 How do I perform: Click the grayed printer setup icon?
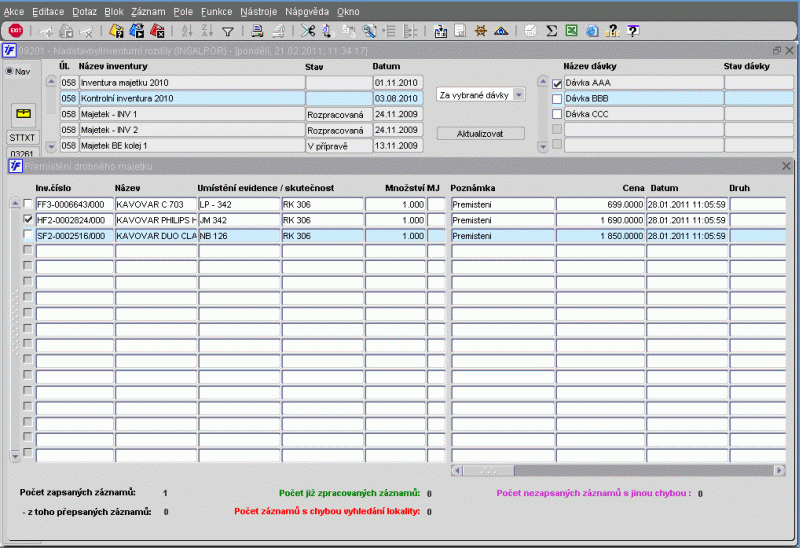278,31
